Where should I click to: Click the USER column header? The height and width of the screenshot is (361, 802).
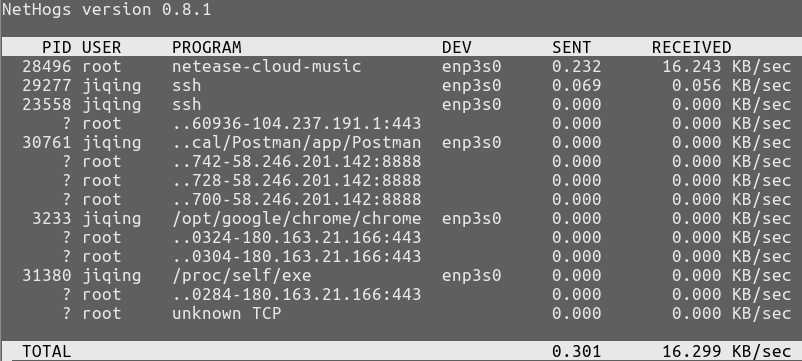click(101, 48)
